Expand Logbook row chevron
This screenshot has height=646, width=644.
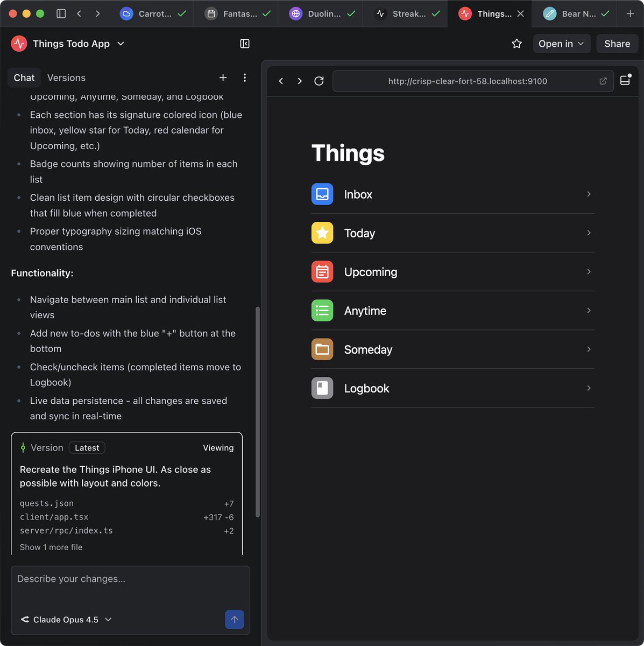(x=589, y=388)
